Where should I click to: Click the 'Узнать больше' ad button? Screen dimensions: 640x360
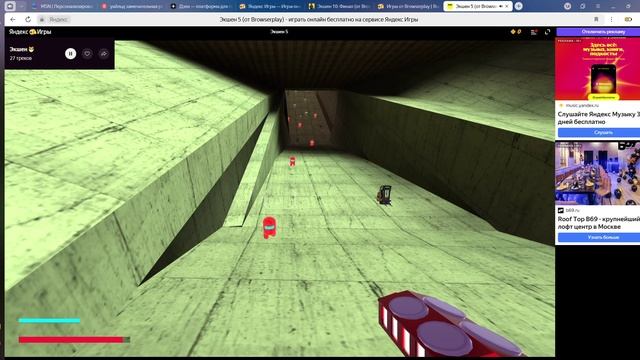(x=599, y=237)
